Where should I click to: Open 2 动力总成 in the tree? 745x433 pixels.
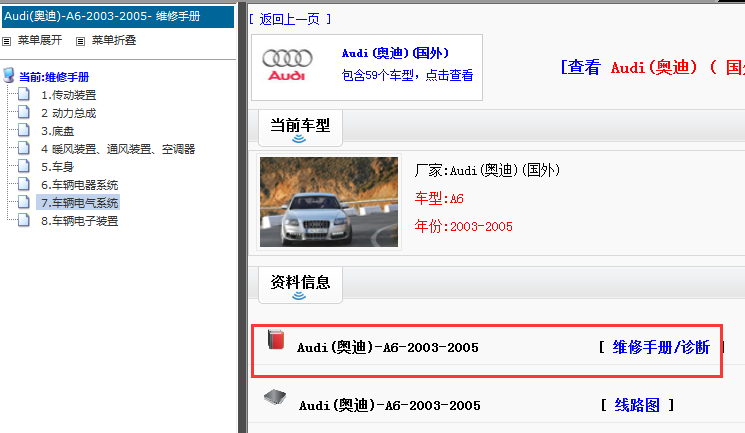tap(68, 113)
